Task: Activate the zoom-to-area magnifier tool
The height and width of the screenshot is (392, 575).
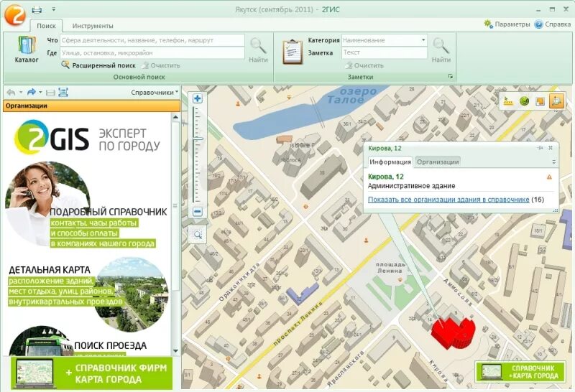Action: point(198,235)
